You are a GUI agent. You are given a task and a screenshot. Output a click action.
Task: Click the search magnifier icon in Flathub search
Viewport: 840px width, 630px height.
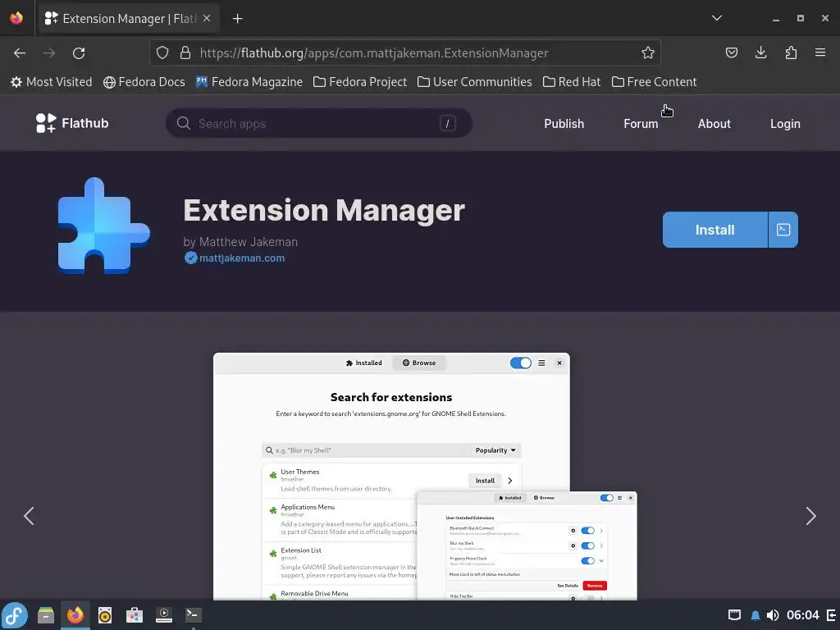(184, 123)
